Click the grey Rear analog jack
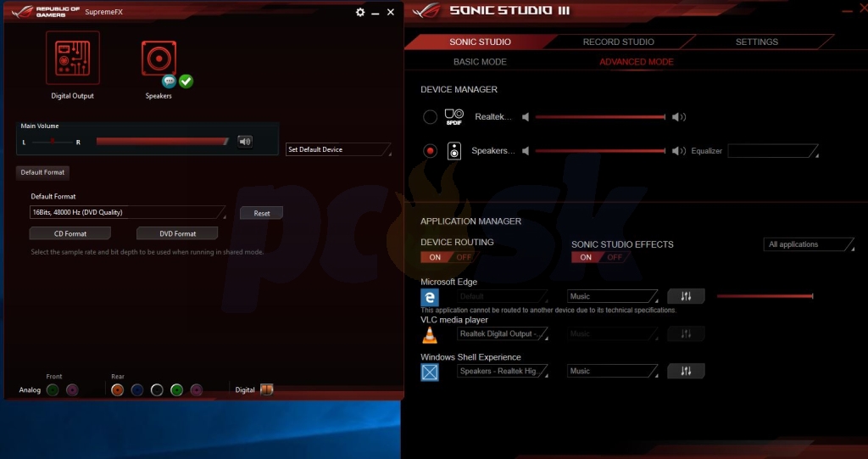 157,389
